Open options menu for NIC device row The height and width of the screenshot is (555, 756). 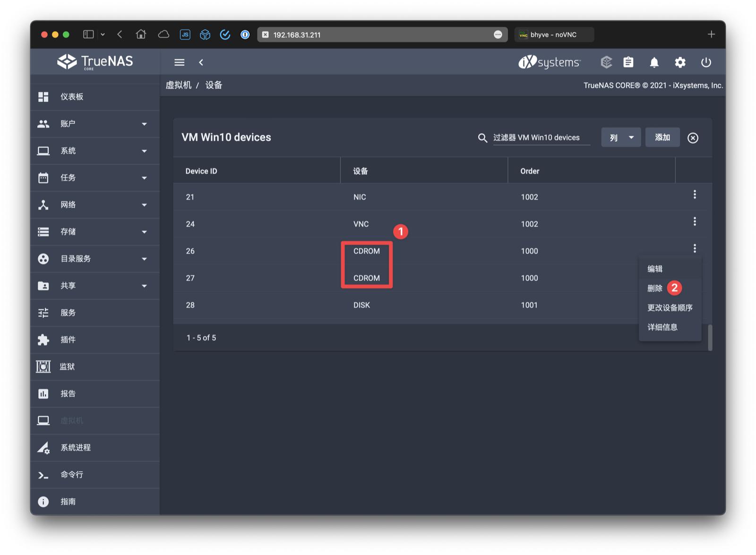tap(694, 195)
